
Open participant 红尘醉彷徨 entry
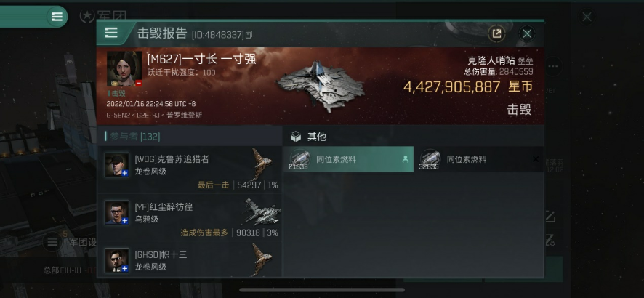click(x=190, y=217)
